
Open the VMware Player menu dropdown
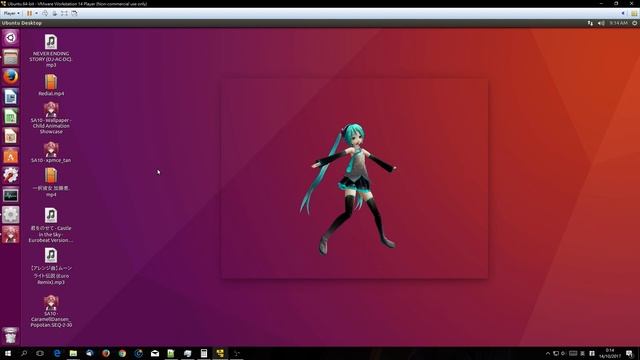[x=11, y=13]
